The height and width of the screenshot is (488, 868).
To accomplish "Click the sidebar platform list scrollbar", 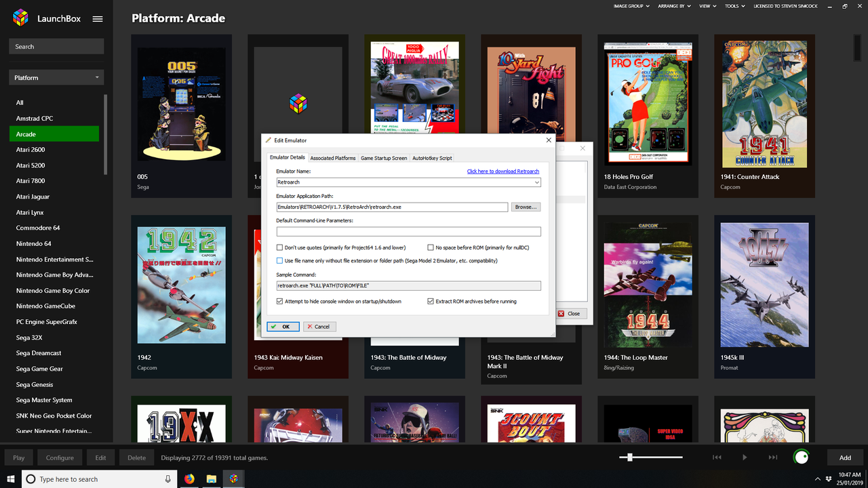I will click(x=105, y=134).
